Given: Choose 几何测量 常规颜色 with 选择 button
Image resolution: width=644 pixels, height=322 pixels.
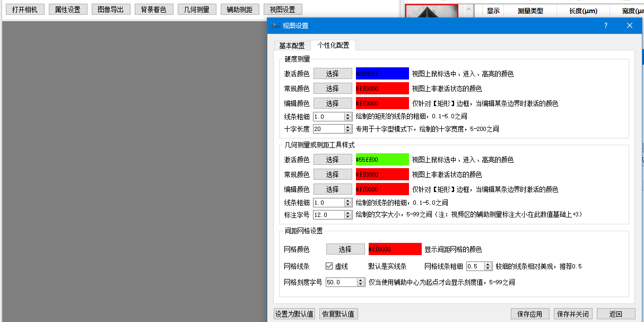Looking at the screenshot, I should click(333, 175).
